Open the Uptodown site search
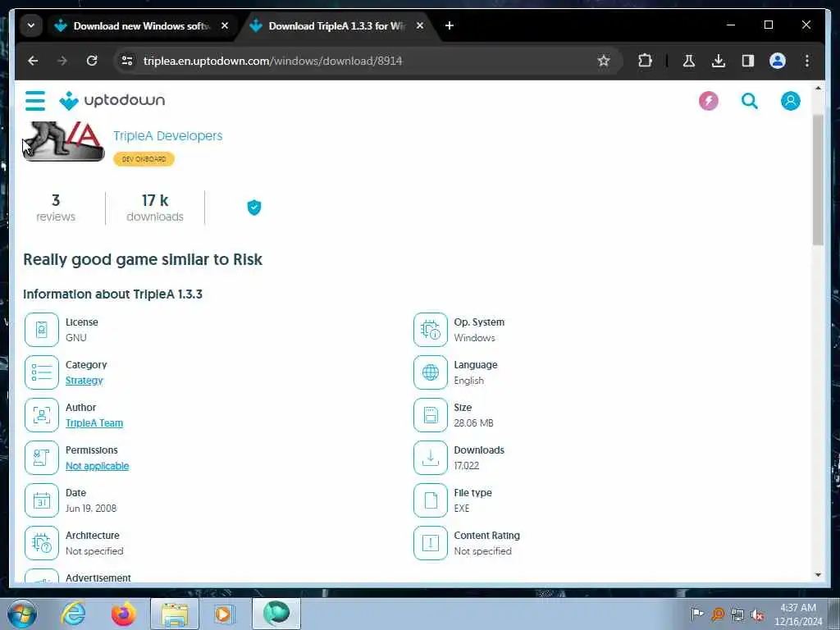The image size is (840, 630). point(750,101)
